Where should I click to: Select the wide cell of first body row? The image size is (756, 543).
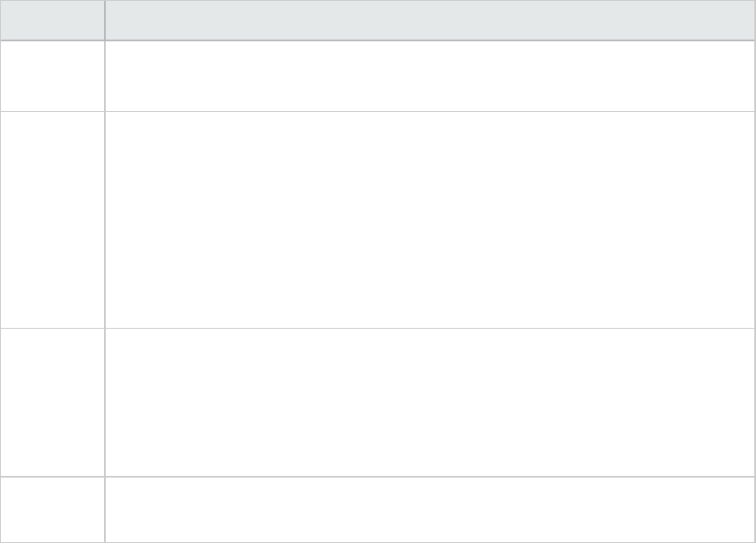pos(424,76)
